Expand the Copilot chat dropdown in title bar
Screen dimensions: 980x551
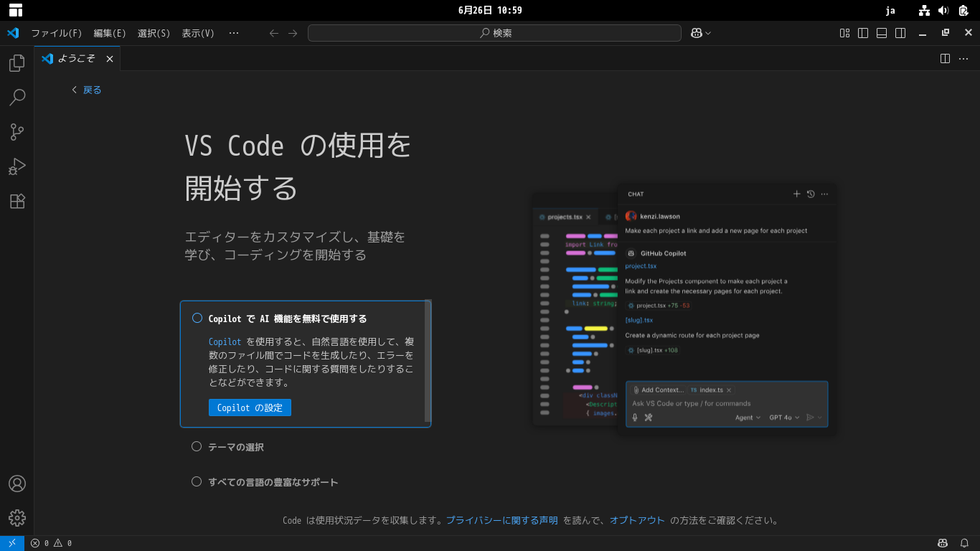pos(708,33)
